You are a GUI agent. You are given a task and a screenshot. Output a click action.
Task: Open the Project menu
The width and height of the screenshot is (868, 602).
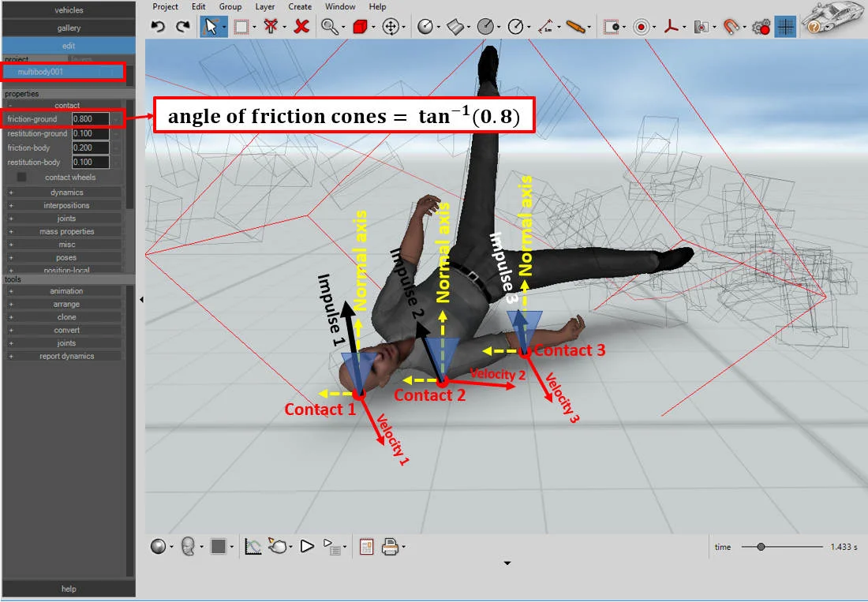click(165, 6)
